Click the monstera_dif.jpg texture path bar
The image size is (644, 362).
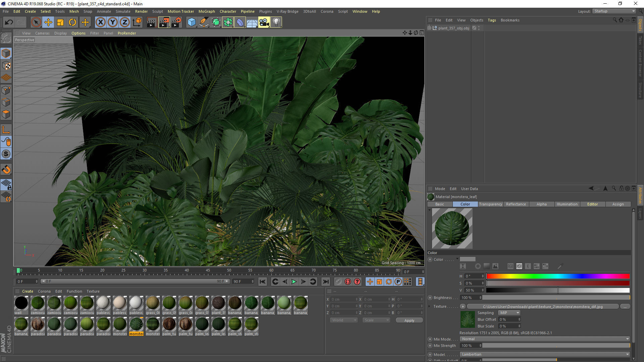(x=543, y=306)
